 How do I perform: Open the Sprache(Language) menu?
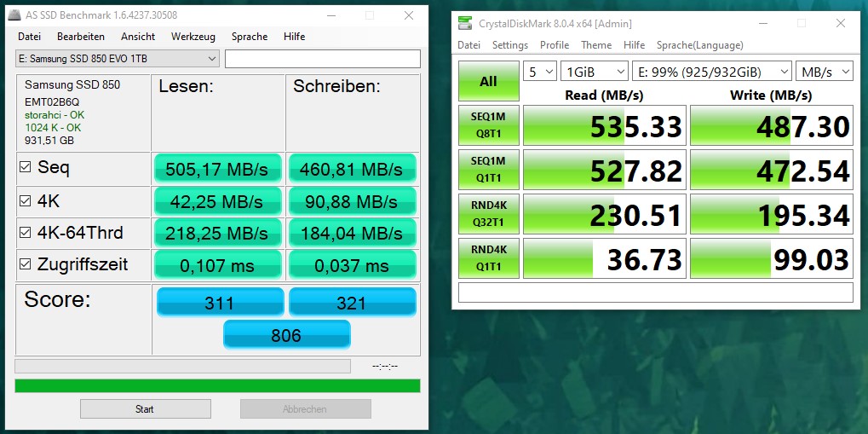[699, 45]
